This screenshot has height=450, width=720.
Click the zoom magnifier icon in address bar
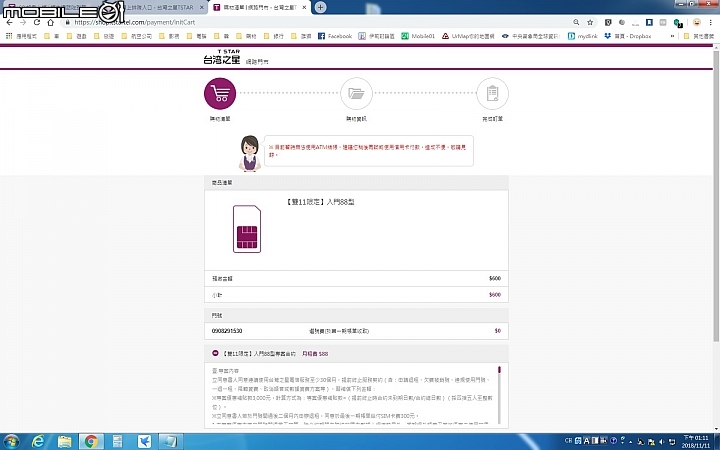tap(576, 22)
